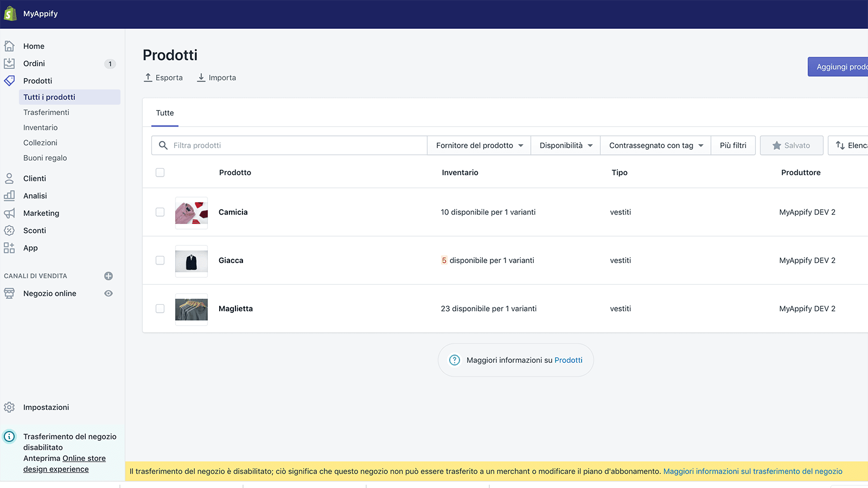Select all products via header checkbox
The image size is (868, 488).
[160, 172]
